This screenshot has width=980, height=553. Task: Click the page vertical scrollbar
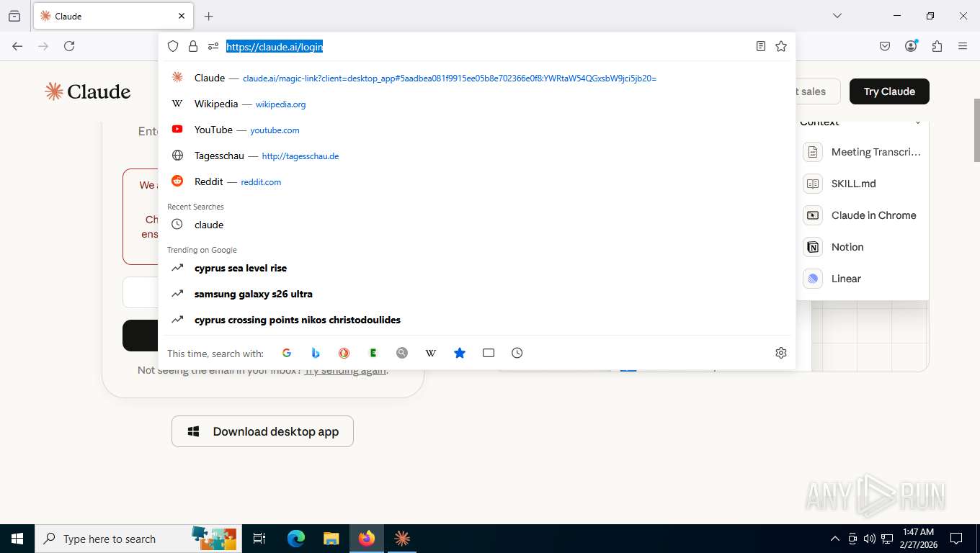coord(976,130)
